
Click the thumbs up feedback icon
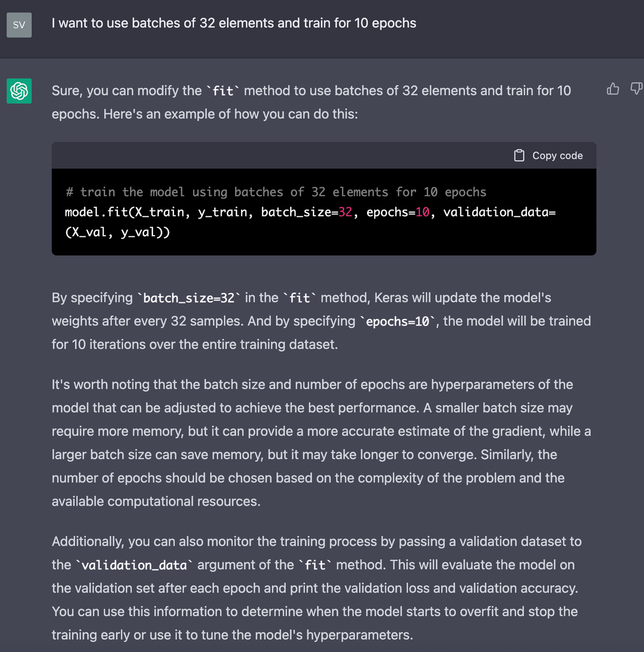[x=613, y=89]
